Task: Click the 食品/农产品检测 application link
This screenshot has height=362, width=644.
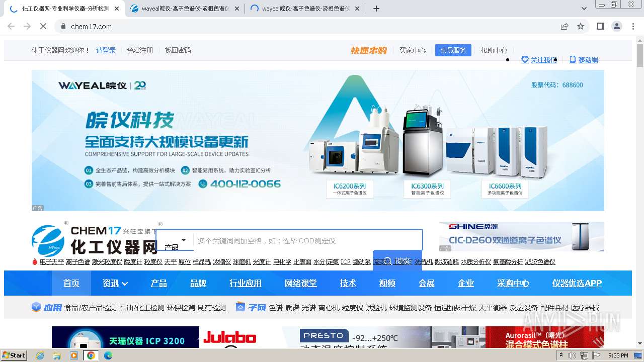Action: click(x=91, y=308)
